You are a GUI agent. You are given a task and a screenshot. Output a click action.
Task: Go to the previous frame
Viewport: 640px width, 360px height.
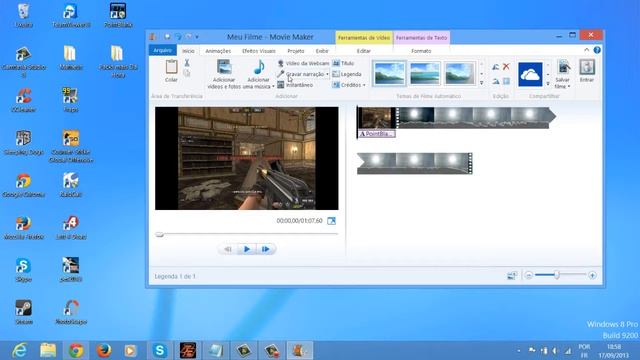228,249
